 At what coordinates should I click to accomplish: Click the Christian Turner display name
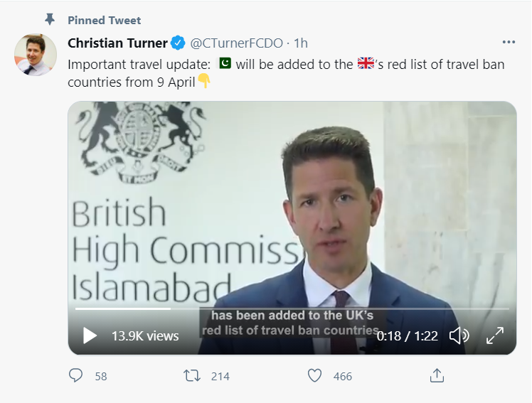pyautogui.click(x=117, y=43)
